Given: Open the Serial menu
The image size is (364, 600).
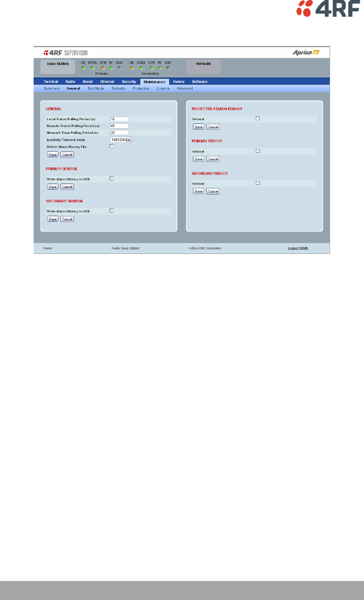Looking at the screenshot, I should [x=88, y=82].
